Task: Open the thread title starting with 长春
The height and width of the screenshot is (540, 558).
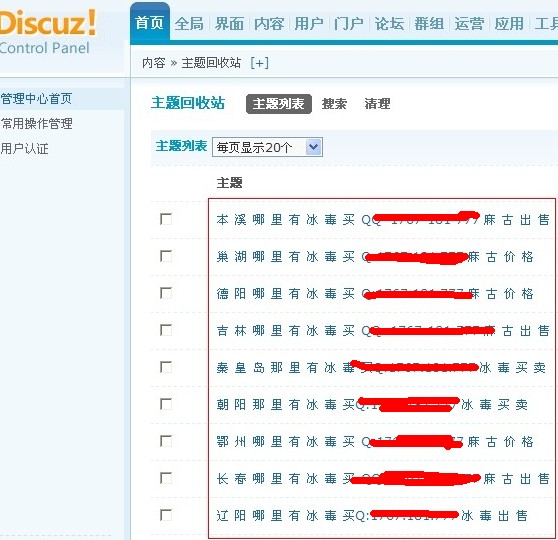Action: tap(383, 479)
